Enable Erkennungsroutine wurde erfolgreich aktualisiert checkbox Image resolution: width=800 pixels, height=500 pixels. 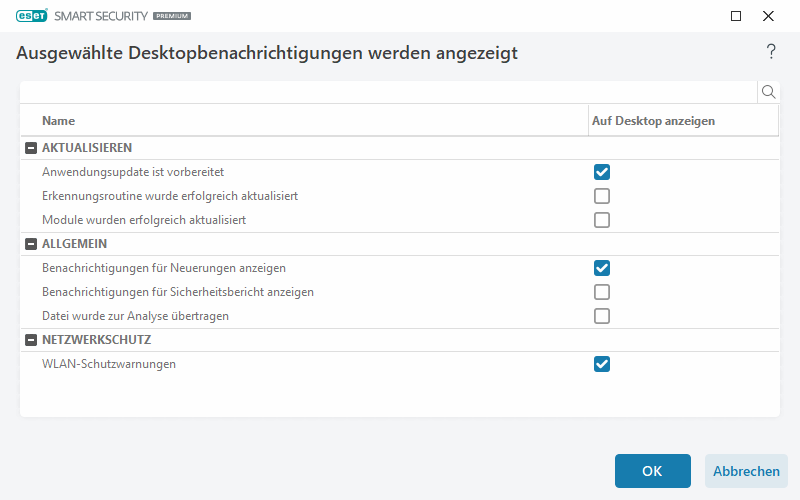point(602,196)
